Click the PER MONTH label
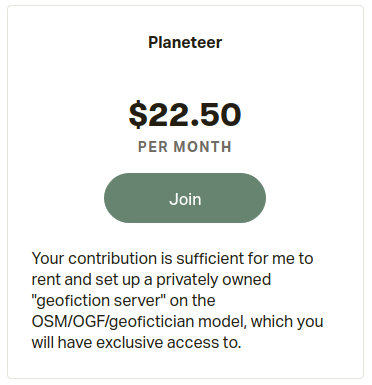 [185, 147]
